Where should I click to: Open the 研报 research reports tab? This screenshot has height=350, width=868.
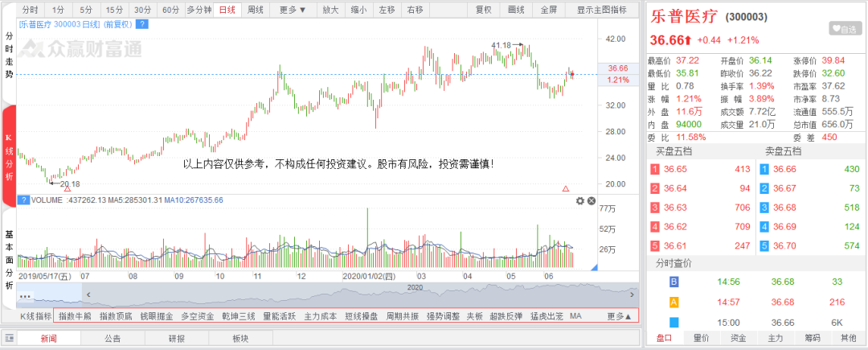(x=177, y=339)
